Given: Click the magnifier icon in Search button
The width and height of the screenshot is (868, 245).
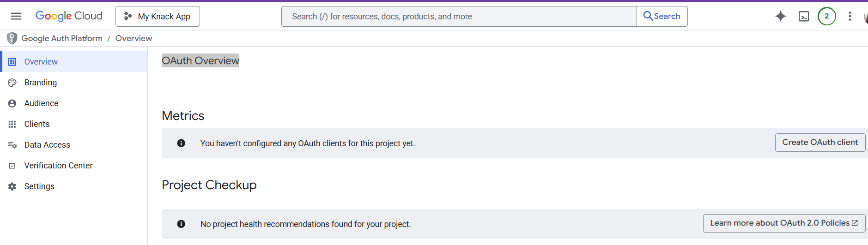Looking at the screenshot, I should (648, 16).
